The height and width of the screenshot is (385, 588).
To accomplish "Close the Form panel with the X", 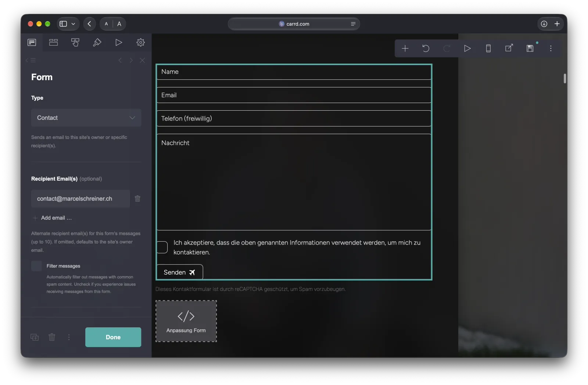I will (x=142, y=60).
